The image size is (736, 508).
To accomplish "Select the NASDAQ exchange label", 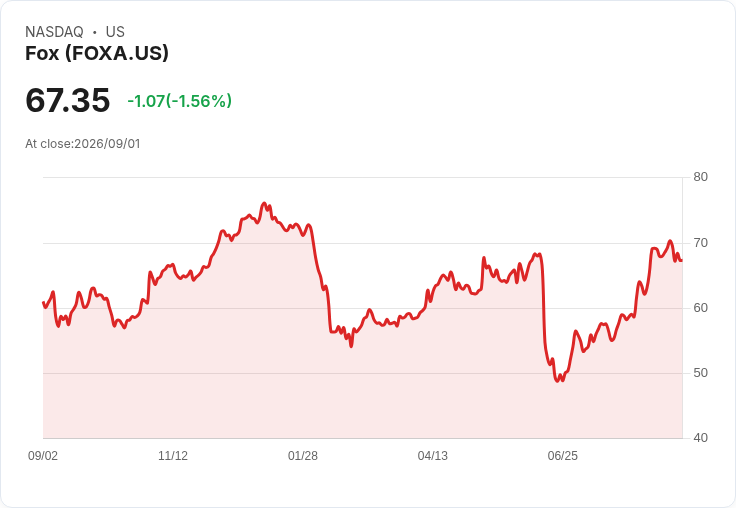I will pyautogui.click(x=54, y=31).
